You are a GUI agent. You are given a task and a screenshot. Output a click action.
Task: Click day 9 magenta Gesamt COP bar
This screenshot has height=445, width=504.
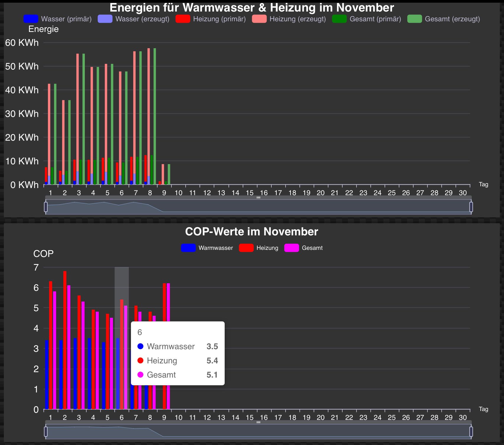tap(168, 302)
